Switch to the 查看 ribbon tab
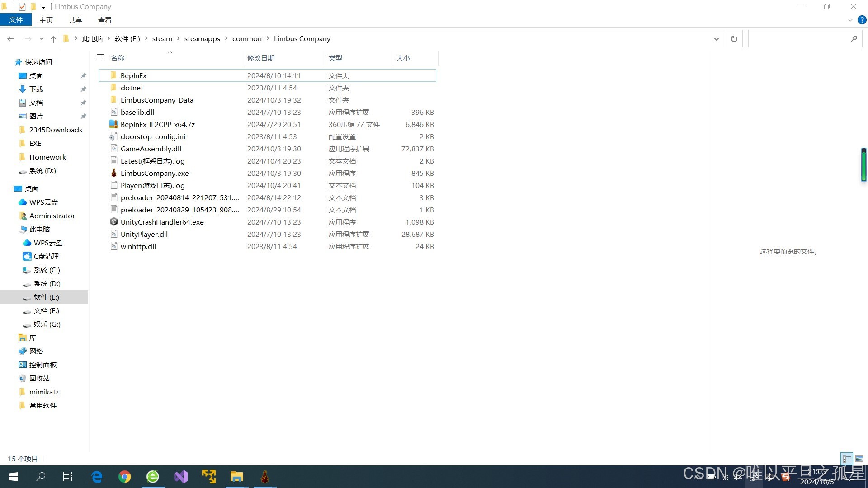 point(104,20)
